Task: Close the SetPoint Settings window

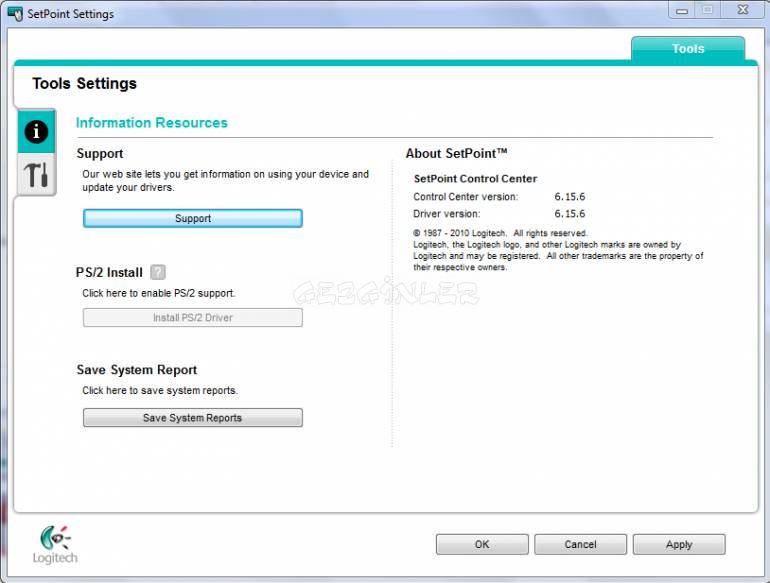Action: click(743, 10)
